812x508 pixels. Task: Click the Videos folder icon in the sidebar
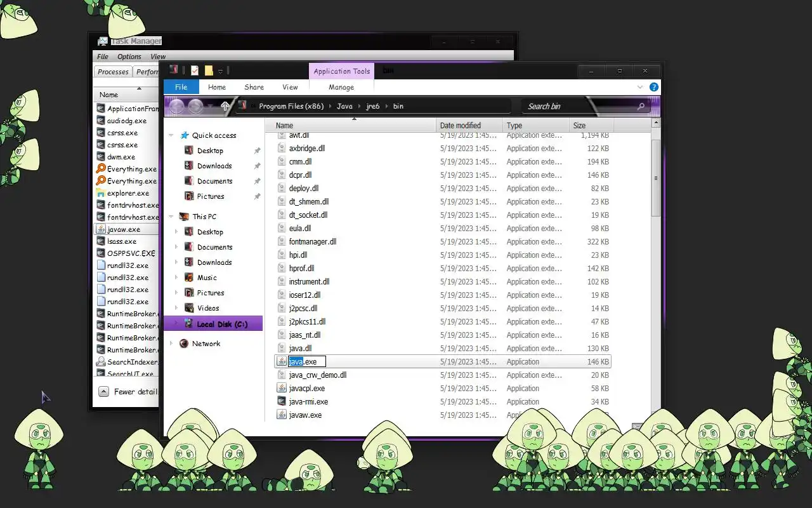pos(189,308)
